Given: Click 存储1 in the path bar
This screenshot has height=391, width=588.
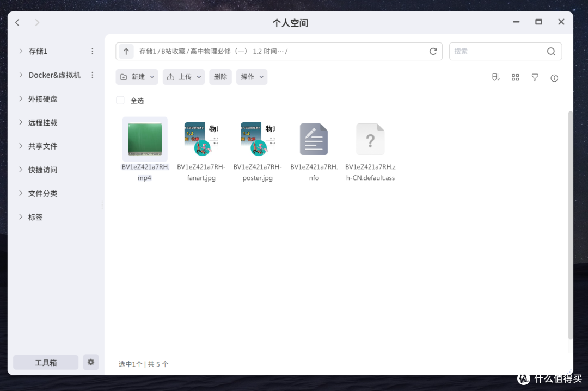Looking at the screenshot, I should [148, 51].
